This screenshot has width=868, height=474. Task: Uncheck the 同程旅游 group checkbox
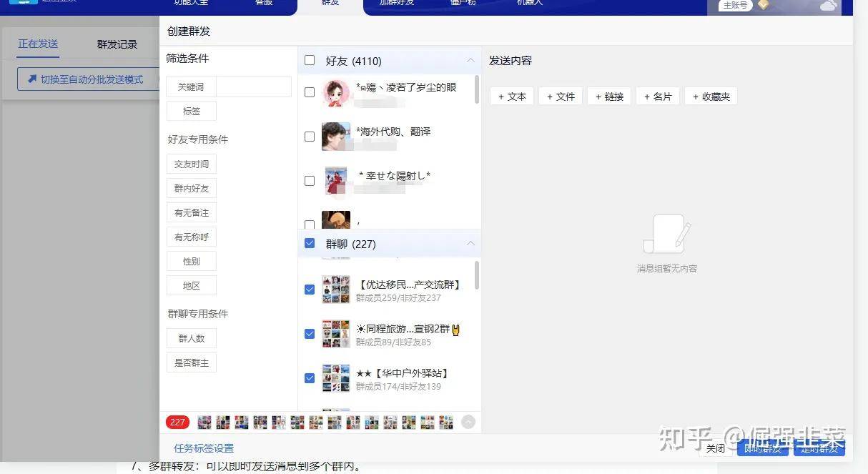click(x=310, y=334)
